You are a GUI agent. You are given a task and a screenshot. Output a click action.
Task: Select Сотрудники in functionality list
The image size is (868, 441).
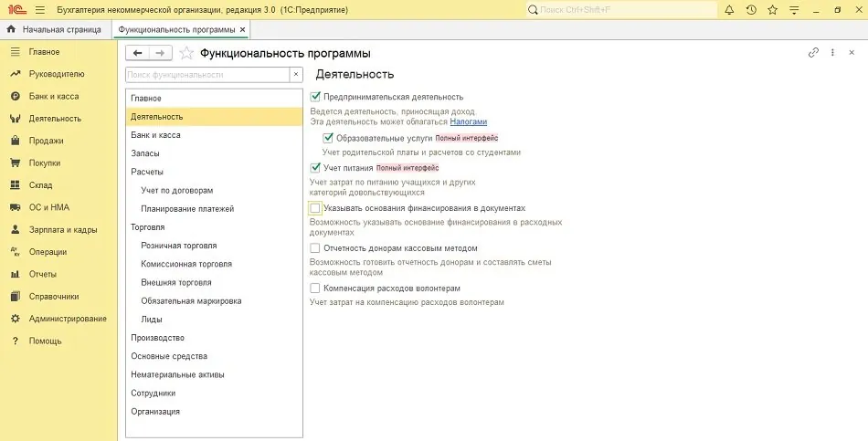tap(214, 393)
